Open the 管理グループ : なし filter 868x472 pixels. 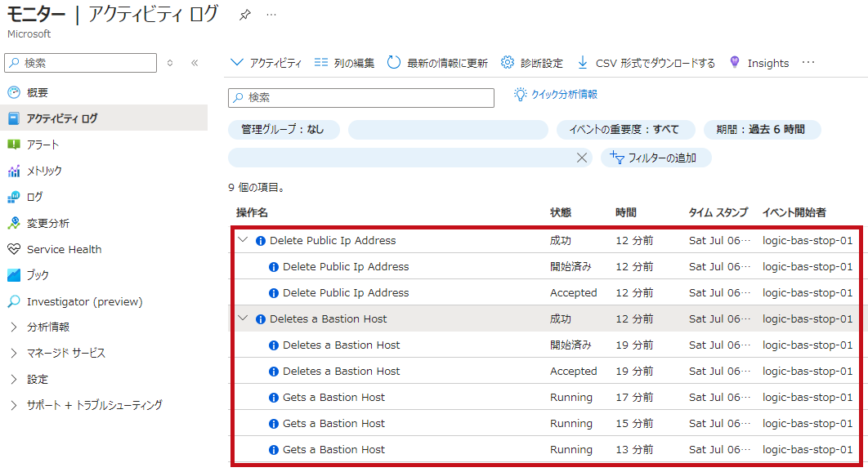284,130
